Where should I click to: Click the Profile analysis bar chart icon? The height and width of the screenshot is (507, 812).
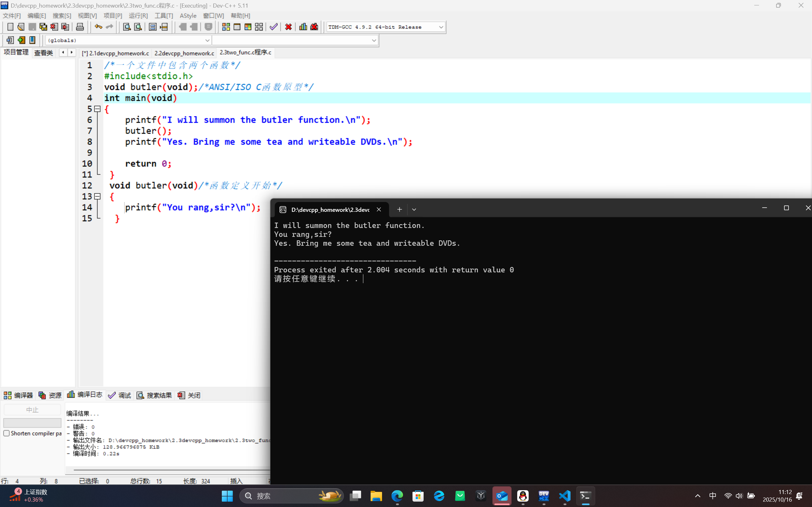pos(303,27)
